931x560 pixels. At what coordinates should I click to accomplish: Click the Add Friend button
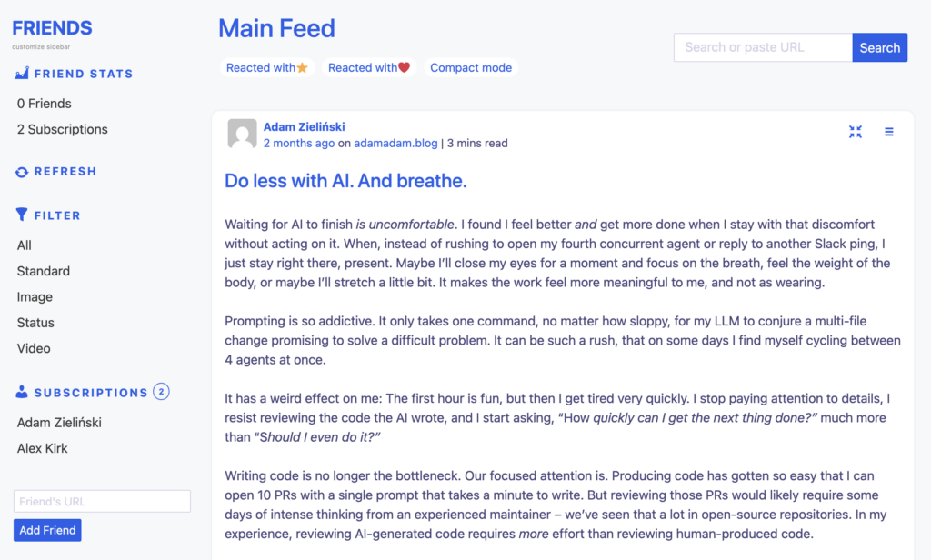pyautogui.click(x=47, y=530)
